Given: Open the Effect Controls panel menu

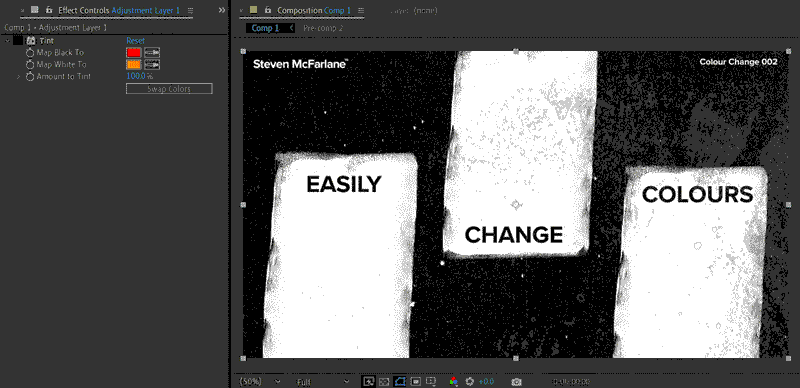Looking at the screenshot, I should click(x=190, y=10).
